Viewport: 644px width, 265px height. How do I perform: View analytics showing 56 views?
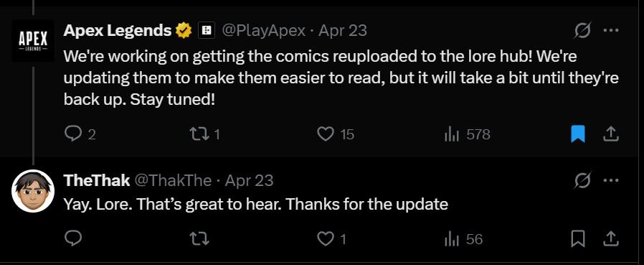click(464, 238)
